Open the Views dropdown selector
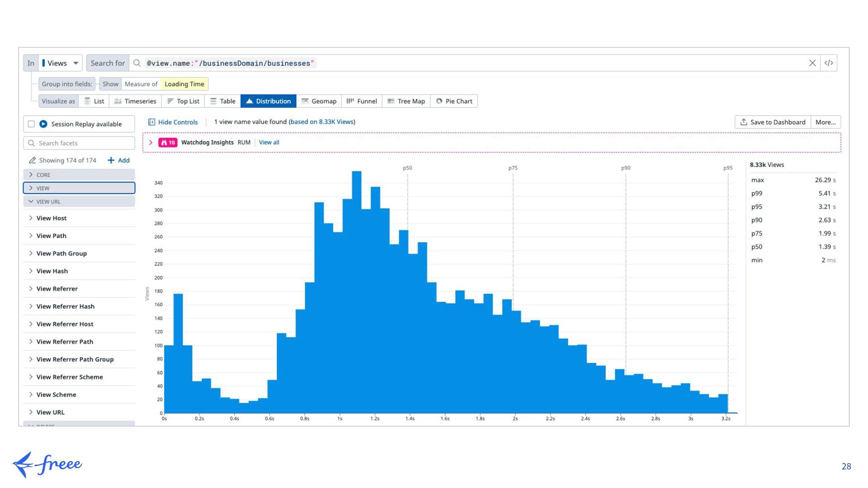Screen dimensions: 868x488 click(61, 63)
